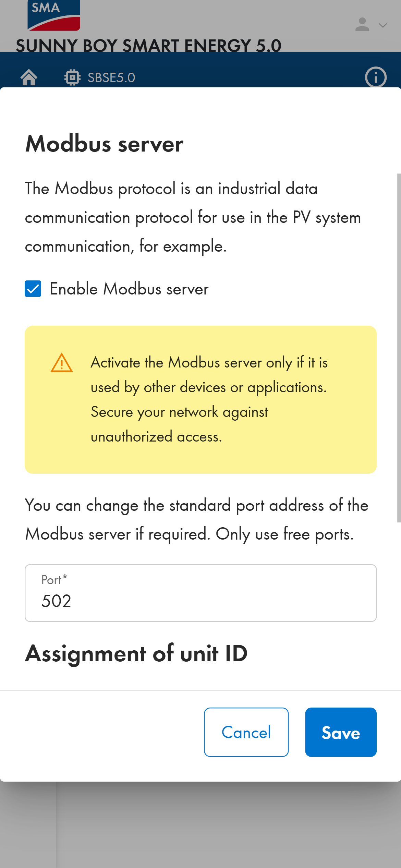This screenshot has height=868, width=401.
Task: Click the SMA logo
Action: point(53,15)
